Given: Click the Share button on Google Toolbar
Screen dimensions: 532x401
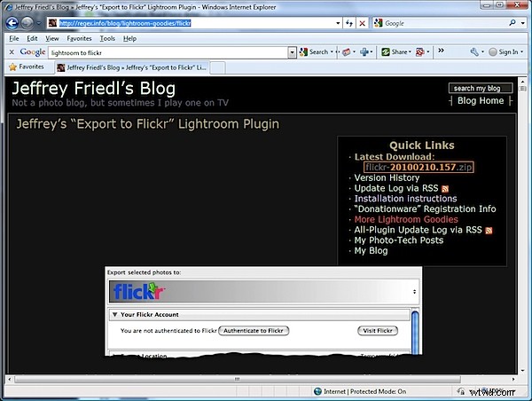Looking at the screenshot, I should 394,52.
